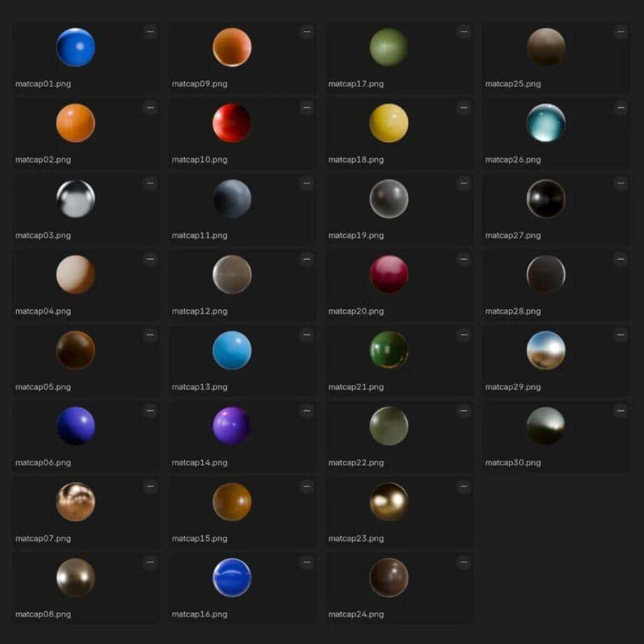Remove matcap10.png via its minus icon
644x644 pixels.
(307, 108)
